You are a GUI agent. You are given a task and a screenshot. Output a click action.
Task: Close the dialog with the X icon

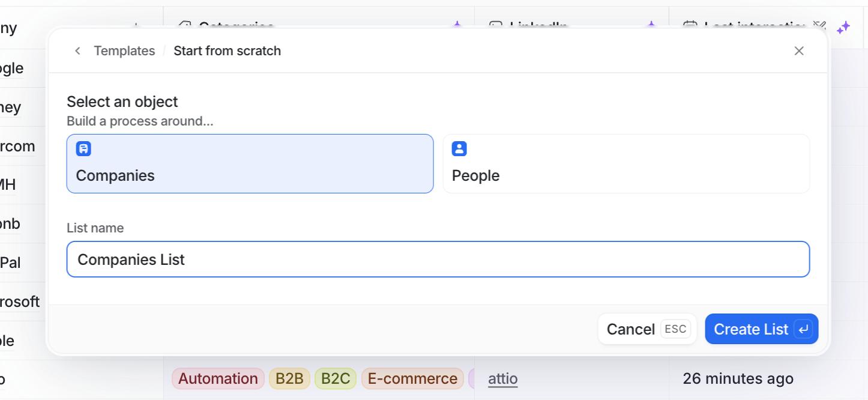coord(799,51)
